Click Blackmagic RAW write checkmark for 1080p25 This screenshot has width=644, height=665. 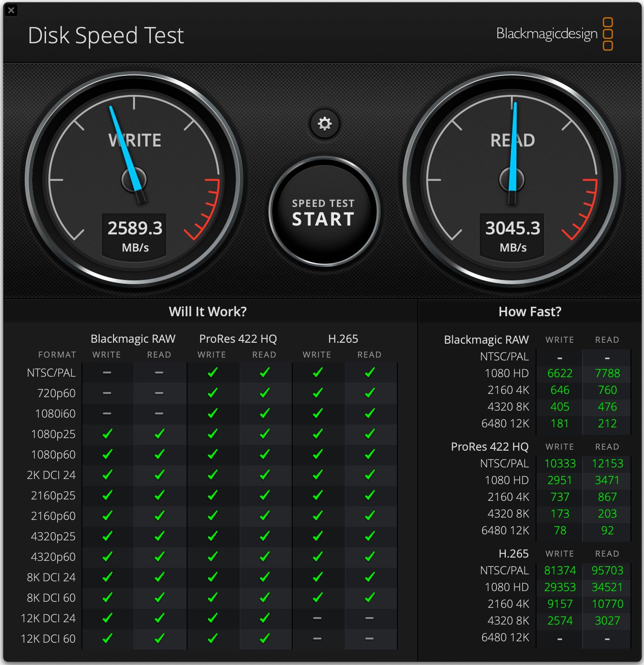[x=107, y=434]
